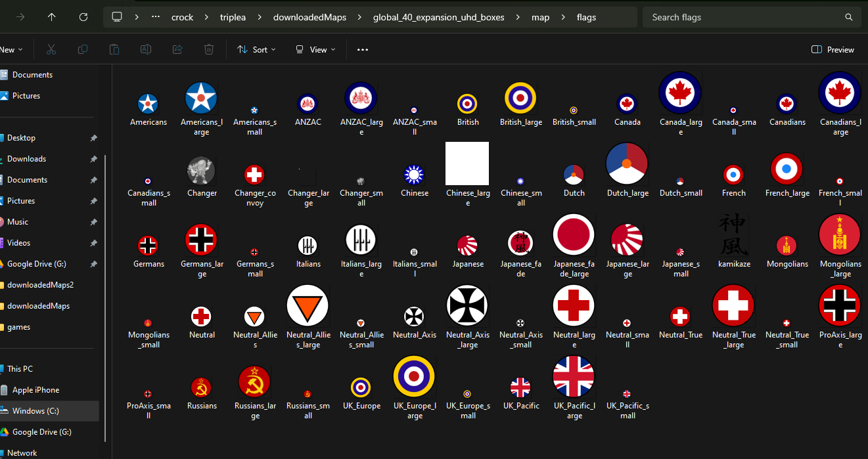The height and width of the screenshot is (459, 868).
Task: Select the Americans_large flag icon
Action: click(x=201, y=98)
